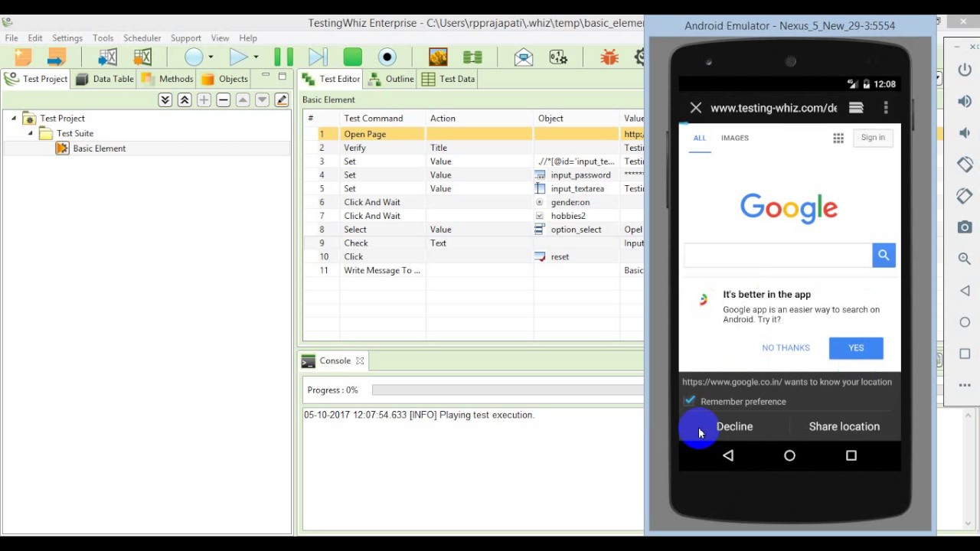Tap YES in app prompt
The image size is (980, 551).
856,348
